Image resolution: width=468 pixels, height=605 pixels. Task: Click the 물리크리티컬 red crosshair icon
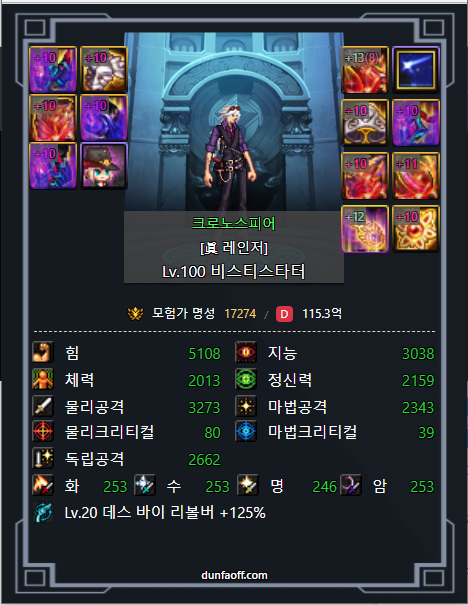pos(43,431)
